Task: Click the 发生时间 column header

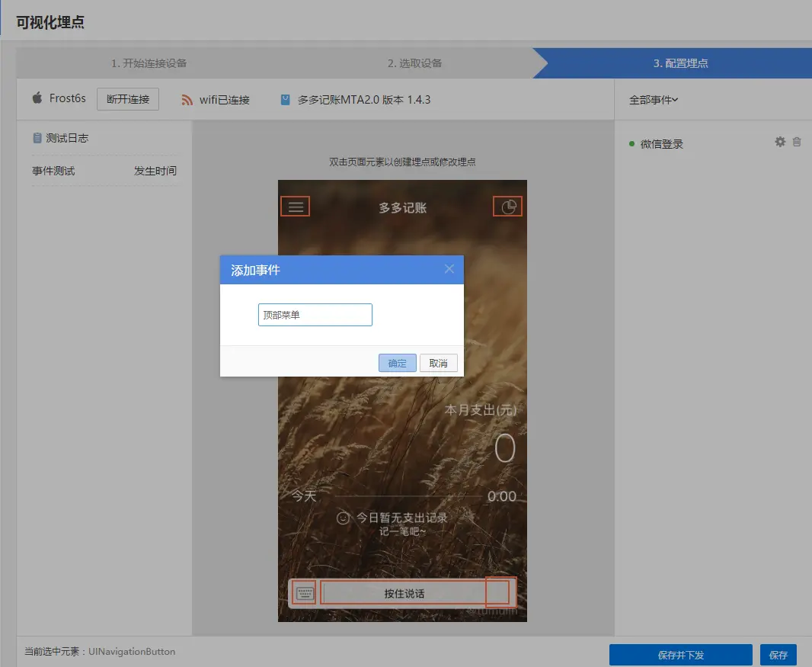Action: [155, 171]
